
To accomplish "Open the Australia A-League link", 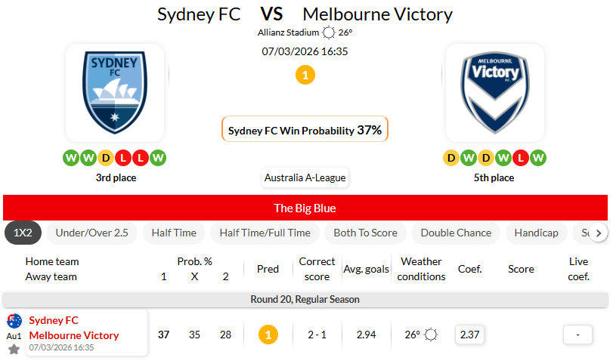I will tap(305, 178).
